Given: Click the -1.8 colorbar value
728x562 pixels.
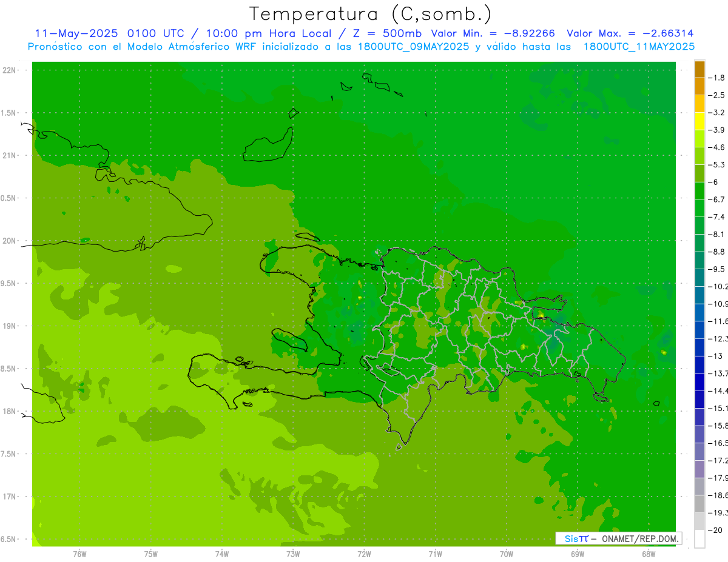Looking at the screenshot, I should pos(718,78).
